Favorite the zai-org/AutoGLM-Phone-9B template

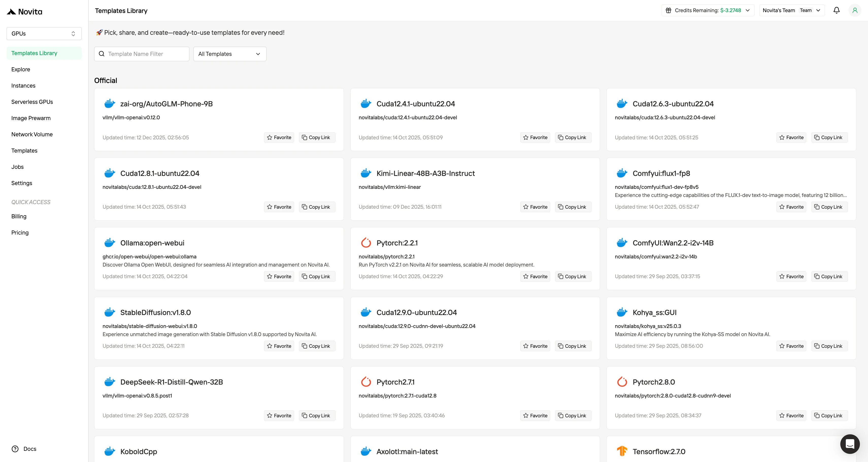[279, 138]
